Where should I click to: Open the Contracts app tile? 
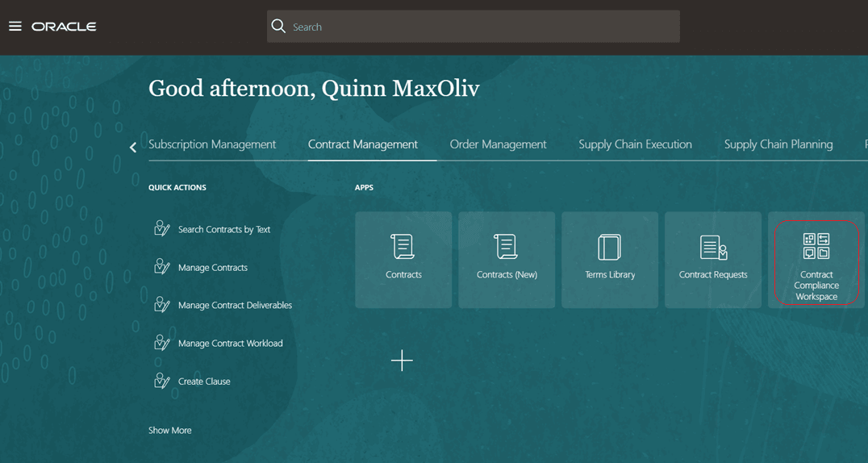[x=403, y=260]
